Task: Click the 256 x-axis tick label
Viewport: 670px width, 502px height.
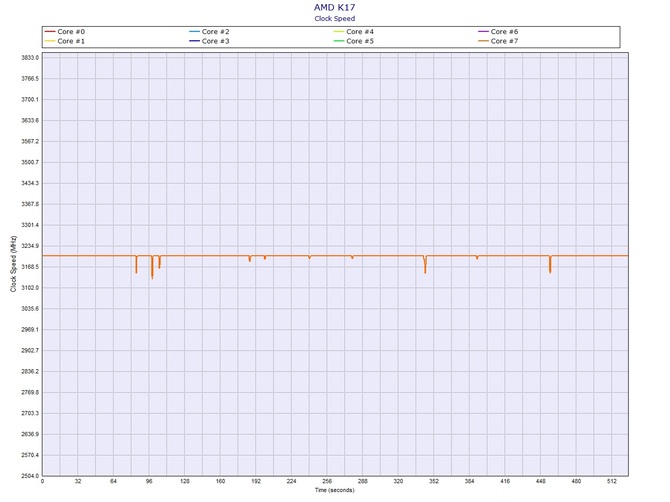Action: tap(327, 481)
